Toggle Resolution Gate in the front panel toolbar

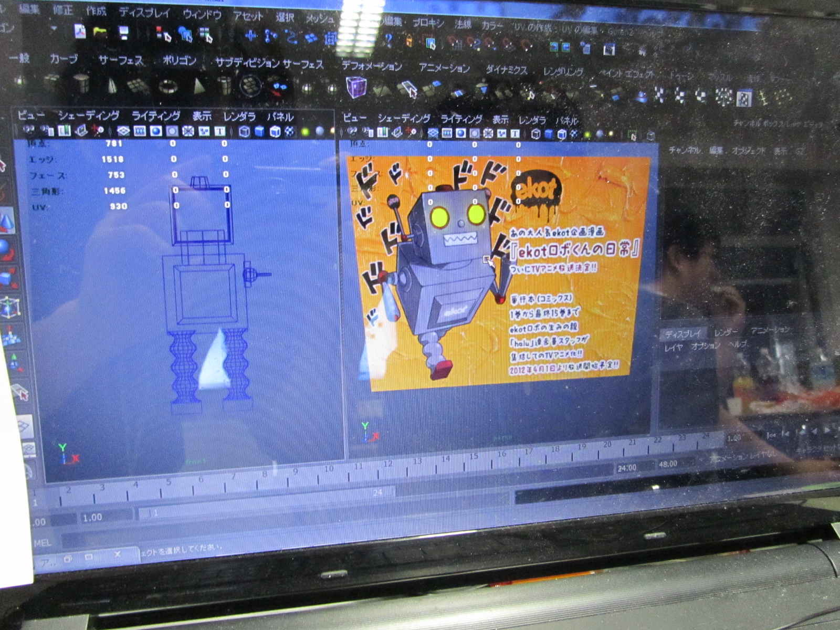[155, 131]
